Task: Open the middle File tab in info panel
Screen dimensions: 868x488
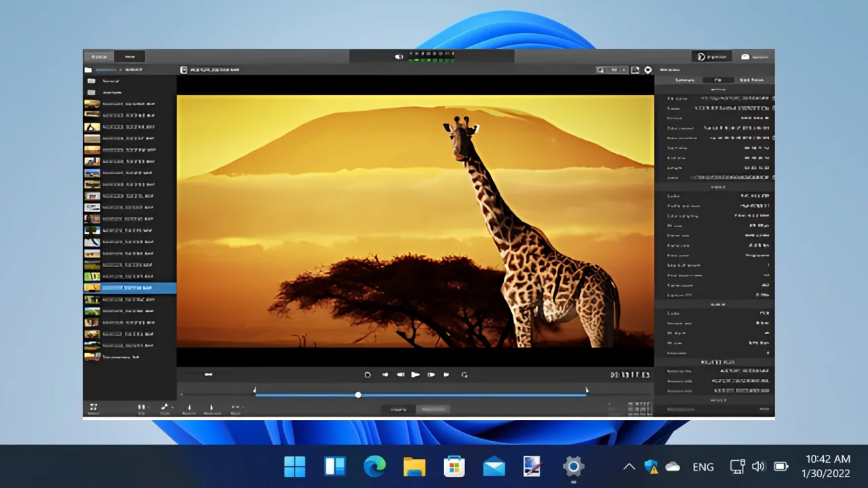Action: click(719, 80)
